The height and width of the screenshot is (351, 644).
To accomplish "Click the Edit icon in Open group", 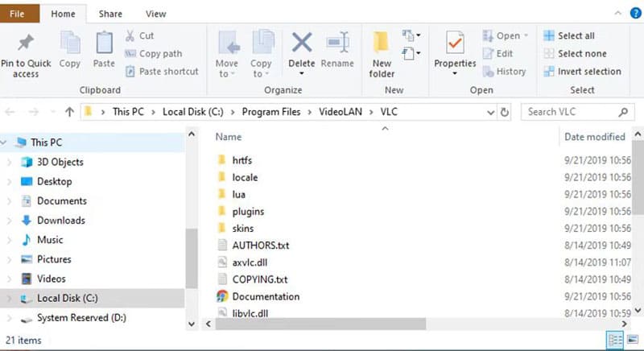I will [488, 53].
